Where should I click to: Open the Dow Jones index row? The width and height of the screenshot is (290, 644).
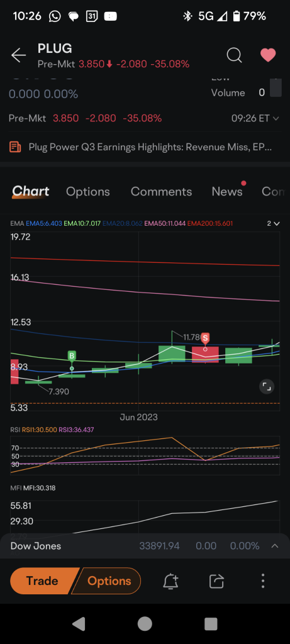click(145, 546)
